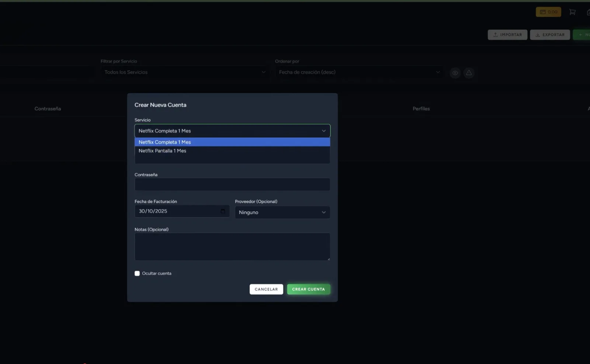Toggle the eye visibility icon
Viewport: 590px width, 364px height.
tap(455, 73)
